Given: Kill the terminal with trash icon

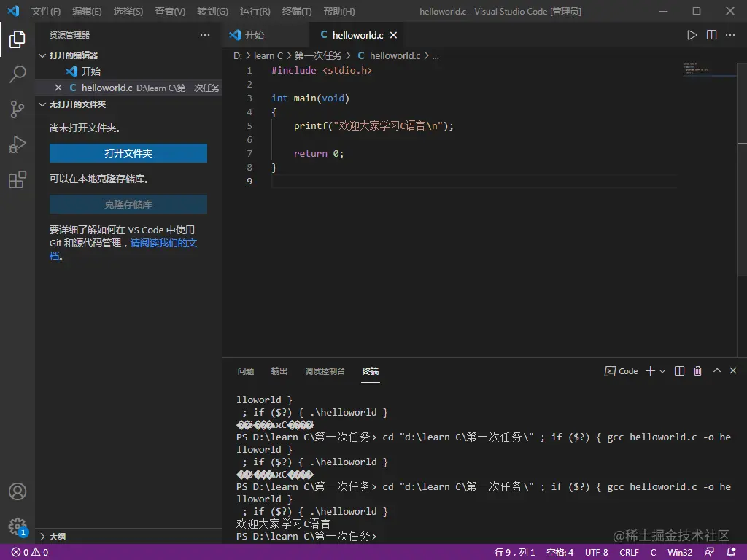Looking at the screenshot, I should click(697, 371).
